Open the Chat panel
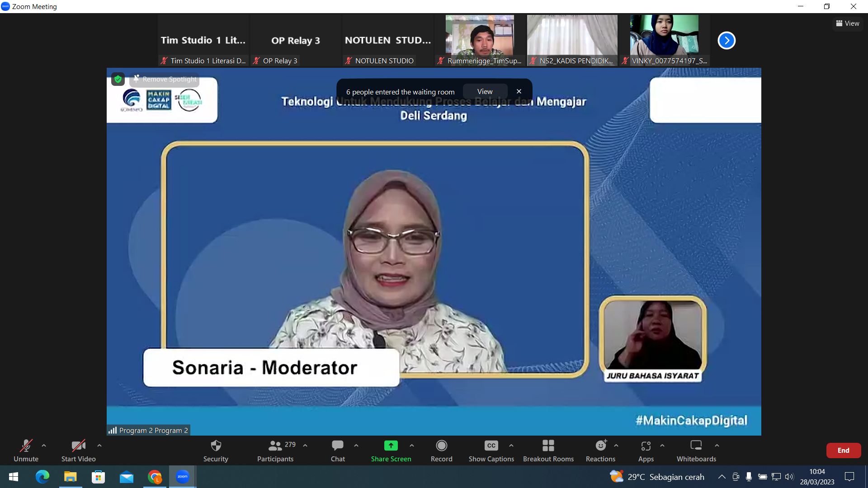Viewport: 868px width, 488px height. (x=338, y=450)
